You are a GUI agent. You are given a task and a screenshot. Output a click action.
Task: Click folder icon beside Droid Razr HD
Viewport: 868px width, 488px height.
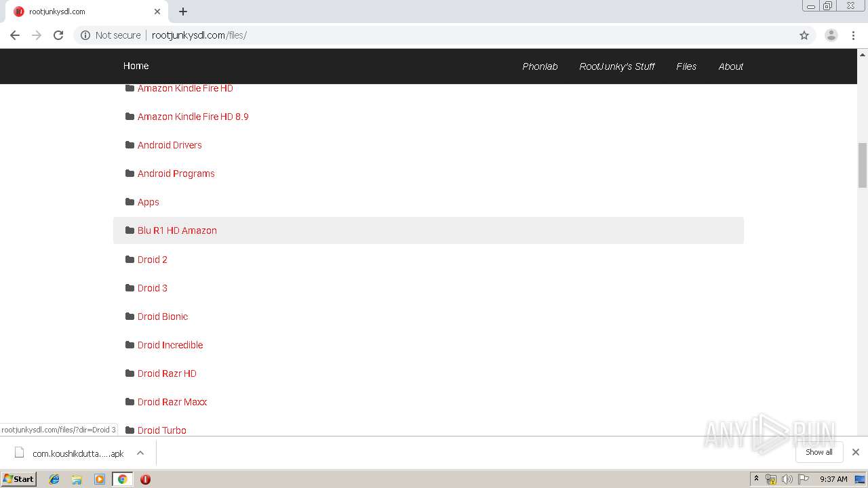[x=130, y=373]
